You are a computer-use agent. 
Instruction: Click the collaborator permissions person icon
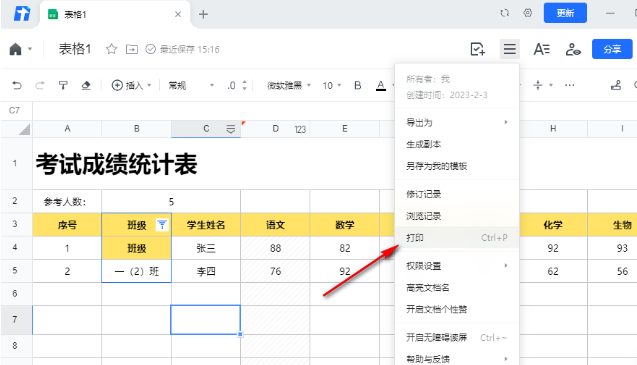coord(573,49)
